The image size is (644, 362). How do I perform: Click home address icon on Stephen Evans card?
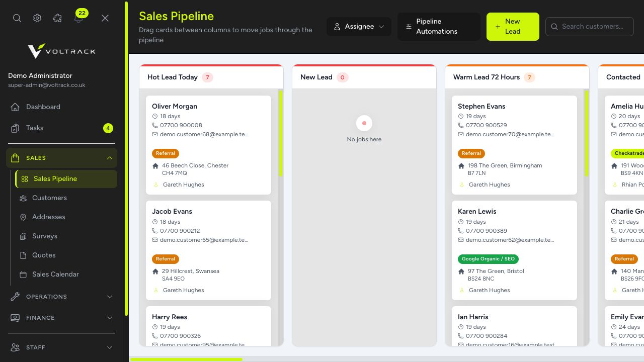(461, 166)
